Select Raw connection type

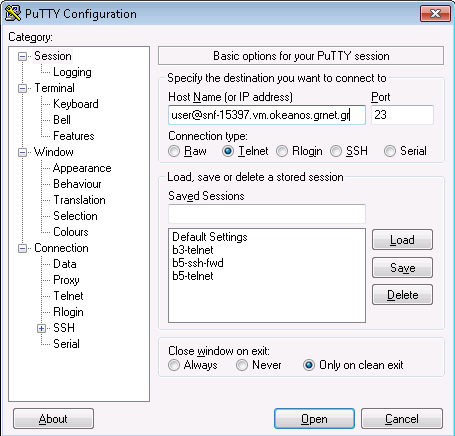pyautogui.click(x=187, y=151)
